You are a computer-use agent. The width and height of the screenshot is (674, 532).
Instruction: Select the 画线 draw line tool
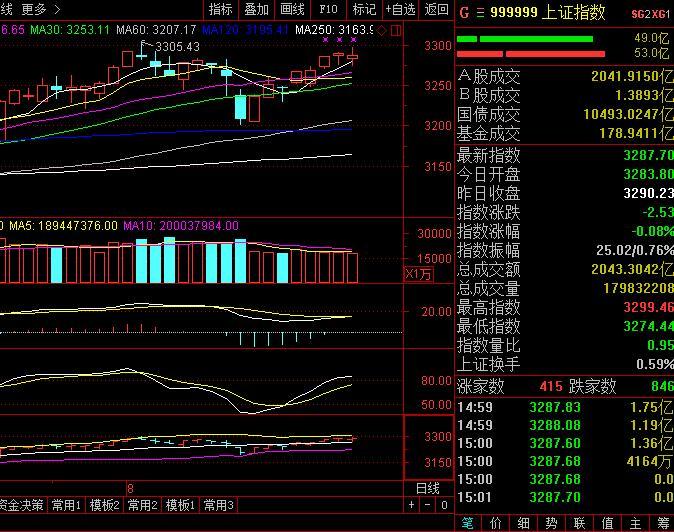click(x=292, y=10)
